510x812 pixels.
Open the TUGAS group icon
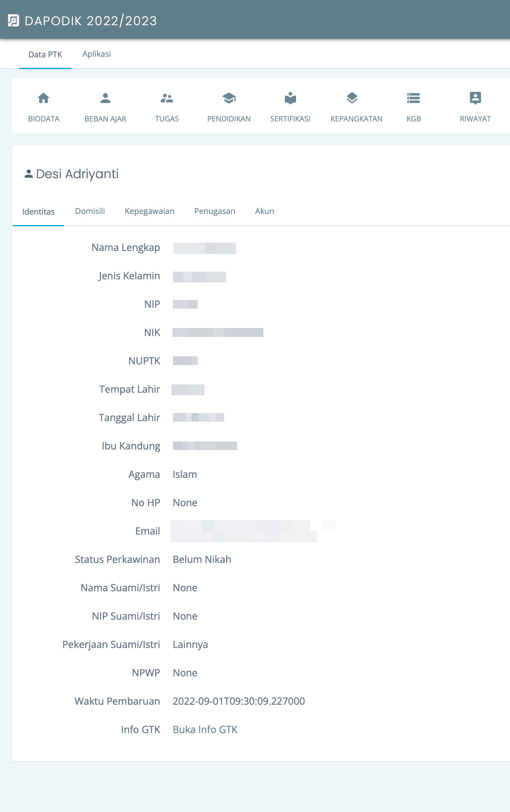(167, 98)
